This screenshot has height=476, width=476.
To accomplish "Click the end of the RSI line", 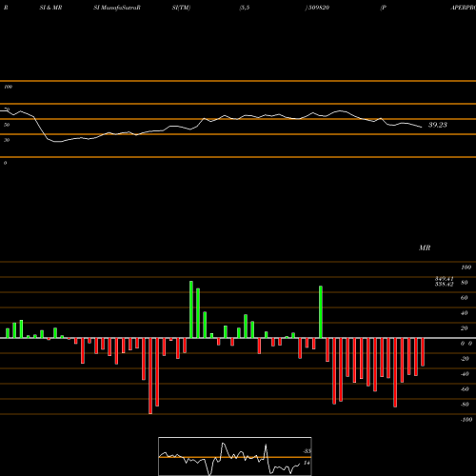I will [422, 128].
